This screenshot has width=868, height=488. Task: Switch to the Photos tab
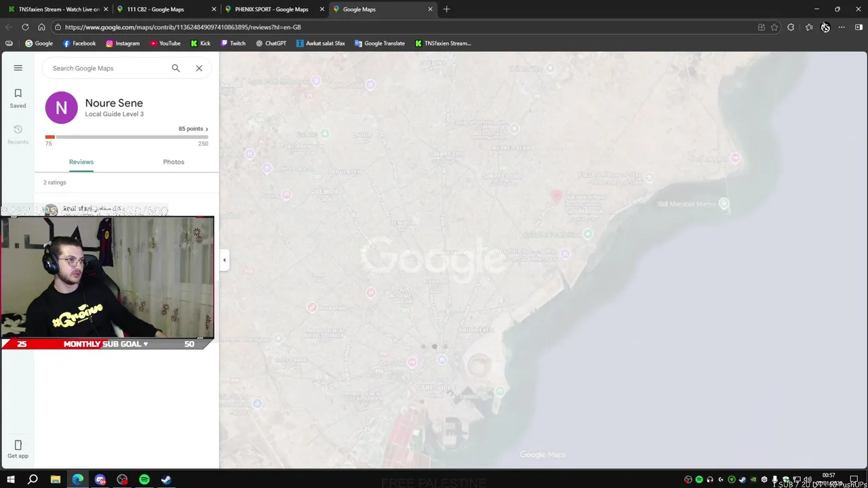(174, 162)
